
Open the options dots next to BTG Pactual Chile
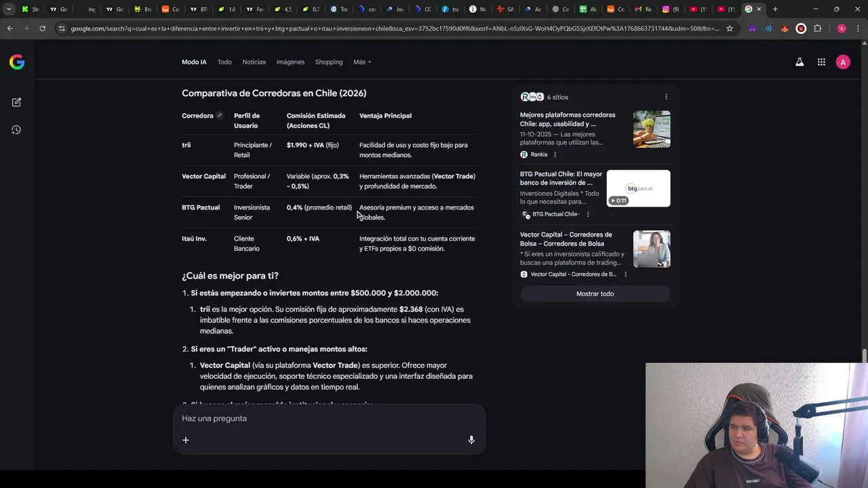point(588,214)
